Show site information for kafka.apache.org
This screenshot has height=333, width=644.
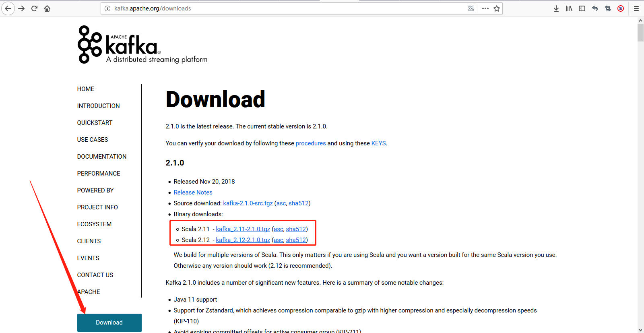(x=107, y=8)
